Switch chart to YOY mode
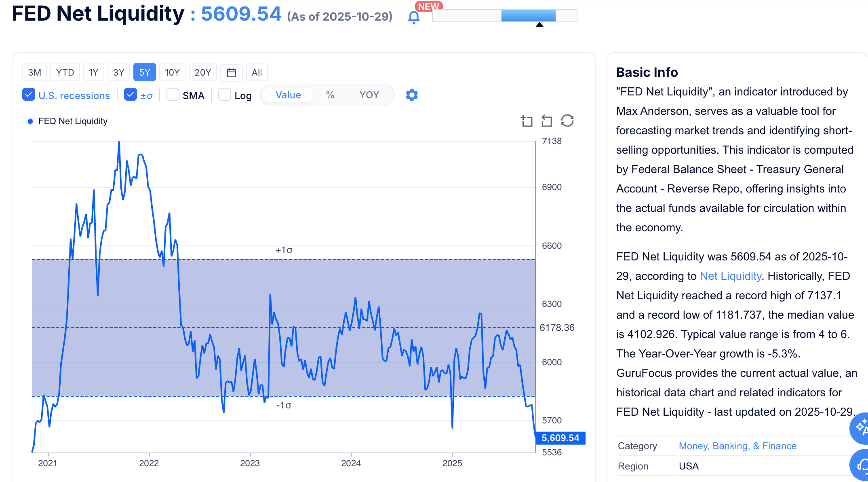The height and width of the screenshot is (482, 868). [x=369, y=95]
